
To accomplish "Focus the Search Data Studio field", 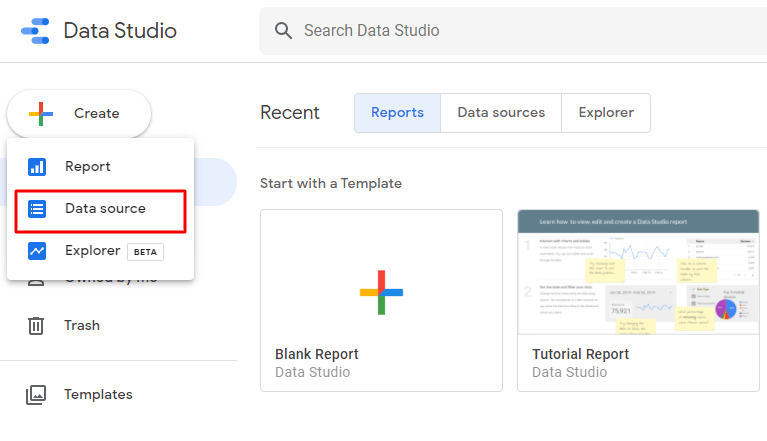I will pos(513,31).
